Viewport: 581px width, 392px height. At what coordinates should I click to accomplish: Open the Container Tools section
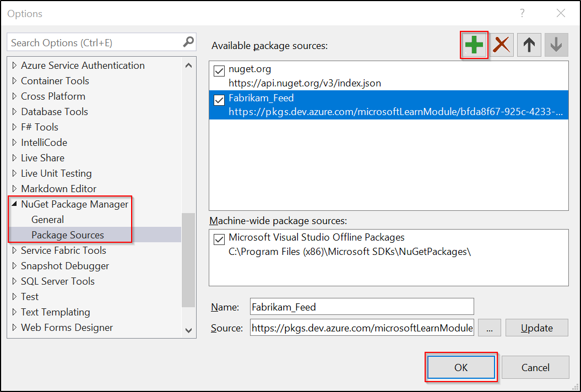[13, 80]
